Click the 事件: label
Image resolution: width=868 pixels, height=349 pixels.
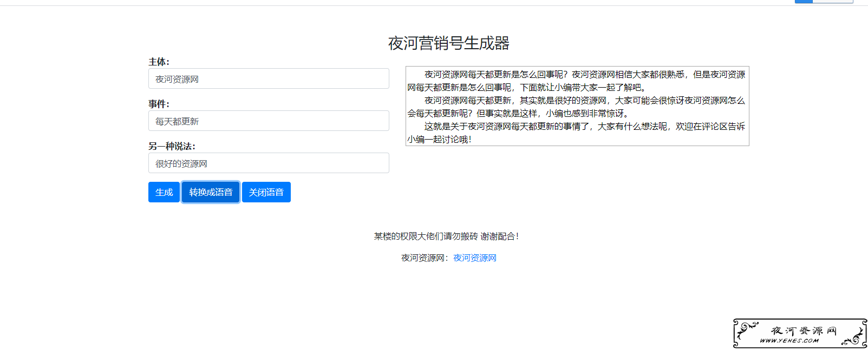pyautogui.click(x=159, y=104)
